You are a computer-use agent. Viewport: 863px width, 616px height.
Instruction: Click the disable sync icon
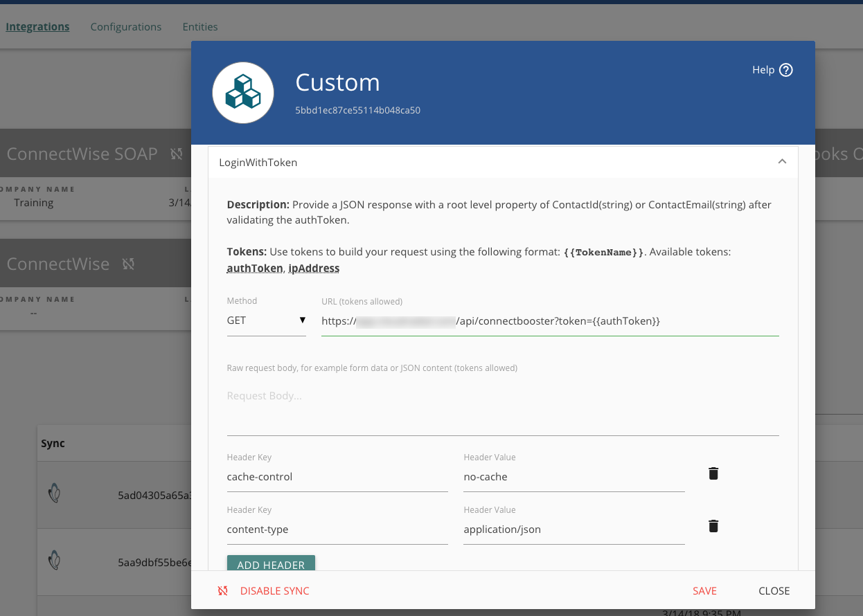pos(222,591)
